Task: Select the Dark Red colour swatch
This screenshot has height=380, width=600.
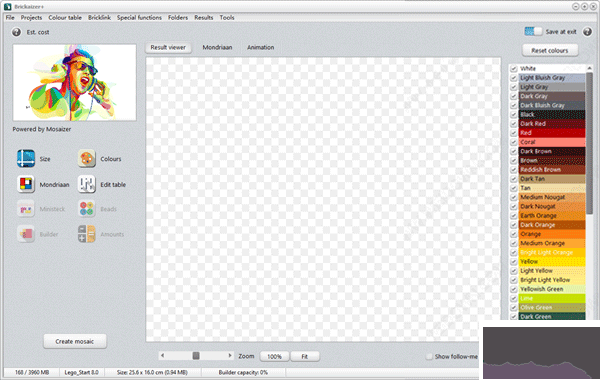Action: click(552, 124)
